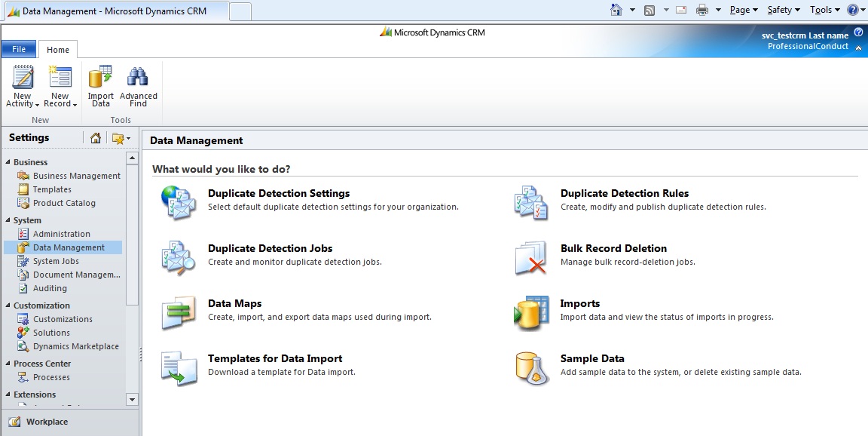Image resolution: width=868 pixels, height=436 pixels.
Task: Click the sidebar vertical scrollbar thumb
Action: click(132, 235)
